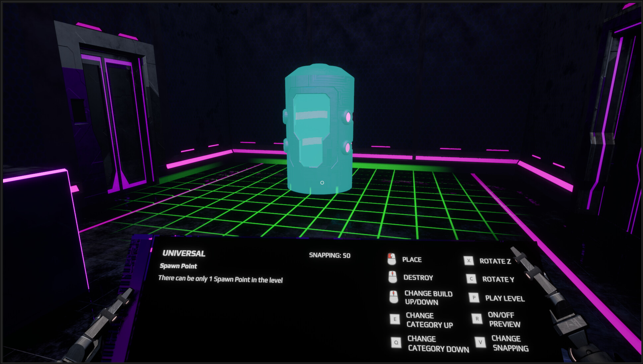Click the left mouse button Place icon
The image size is (643, 364).
(x=393, y=260)
